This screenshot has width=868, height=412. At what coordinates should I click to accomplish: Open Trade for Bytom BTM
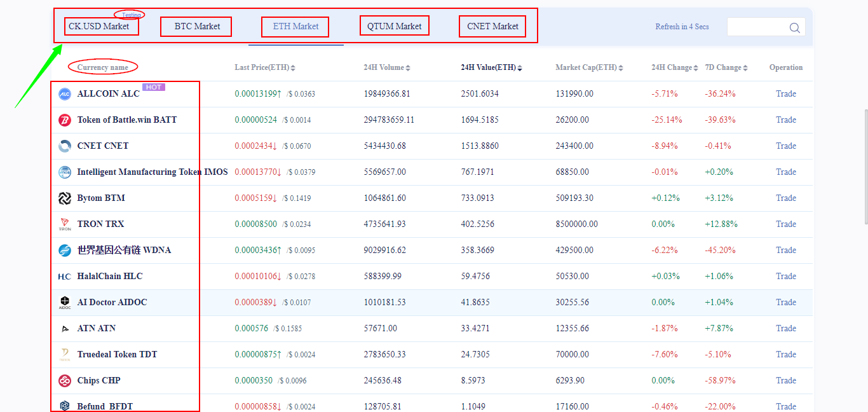[786, 198]
